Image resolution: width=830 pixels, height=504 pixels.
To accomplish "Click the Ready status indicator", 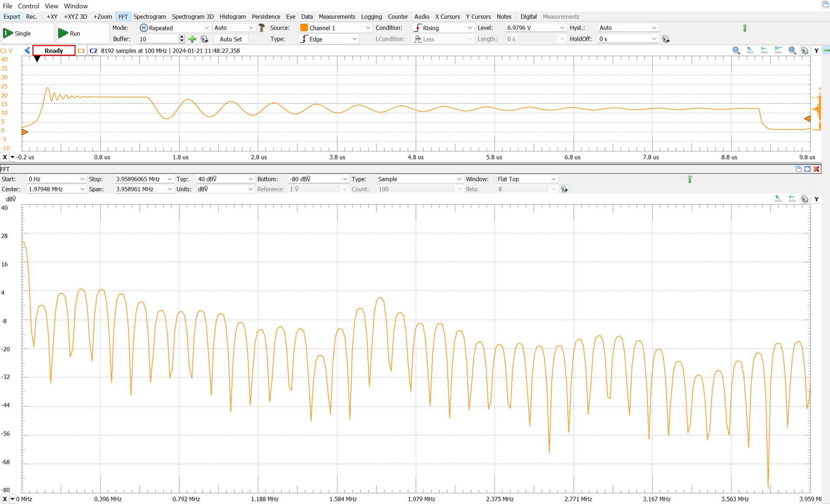I will (x=54, y=51).
